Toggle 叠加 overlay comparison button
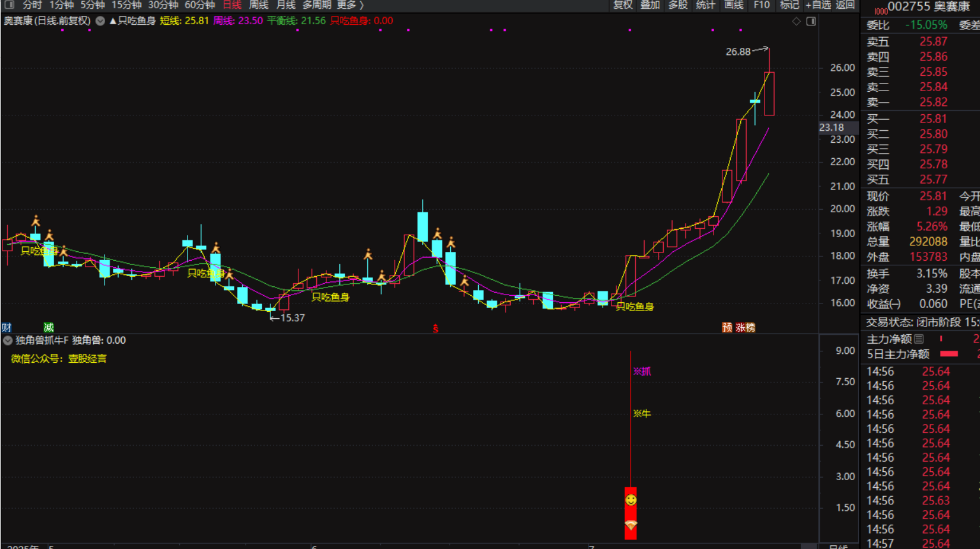The image size is (980, 549). click(x=650, y=5)
